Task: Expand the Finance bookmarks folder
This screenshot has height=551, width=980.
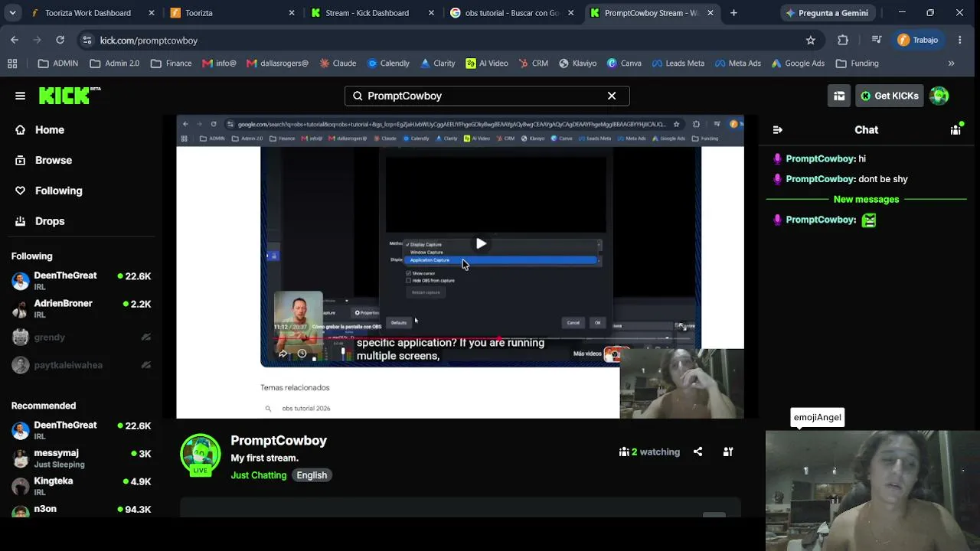Action: pyautogui.click(x=171, y=64)
